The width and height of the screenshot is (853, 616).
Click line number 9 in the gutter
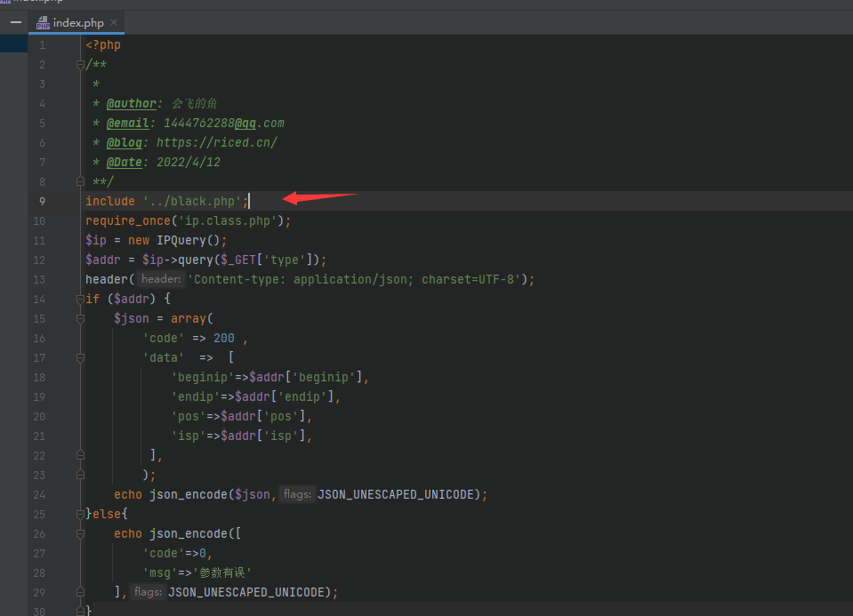[41, 201]
